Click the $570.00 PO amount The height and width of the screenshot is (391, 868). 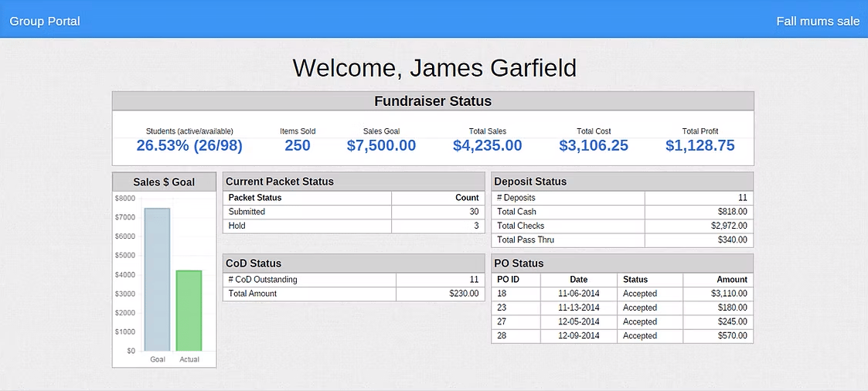click(x=729, y=336)
